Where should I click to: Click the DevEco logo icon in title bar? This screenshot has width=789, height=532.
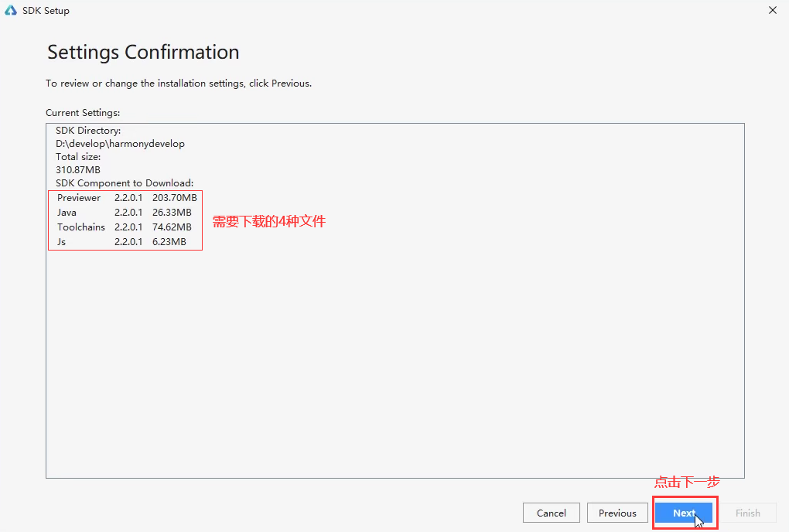[11, 10]
